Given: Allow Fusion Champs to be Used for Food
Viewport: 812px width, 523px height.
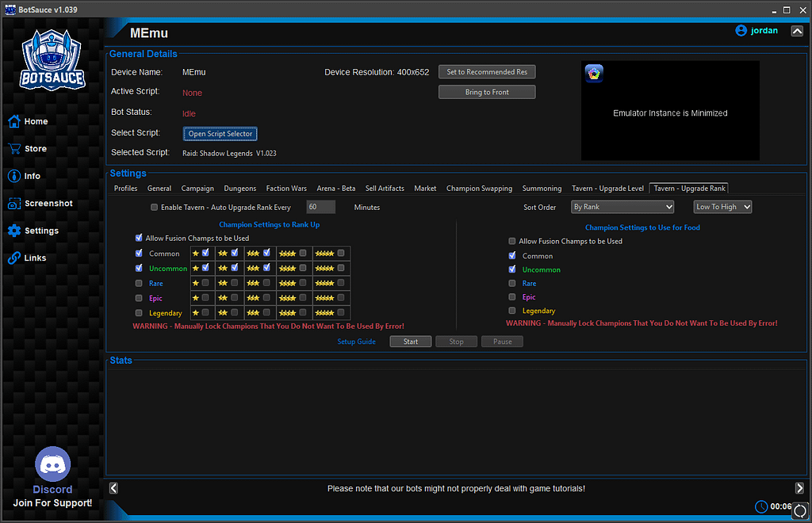Looking at the screenshot, I should point(511,241).
